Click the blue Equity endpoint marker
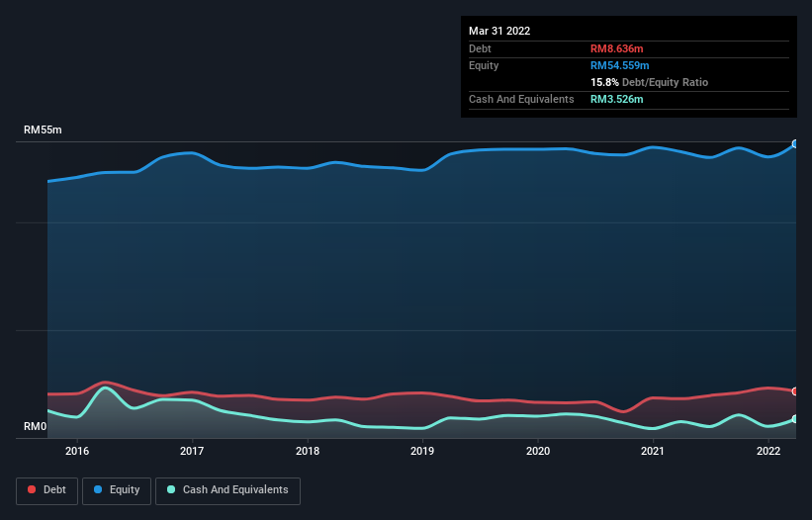 [795, 144]
